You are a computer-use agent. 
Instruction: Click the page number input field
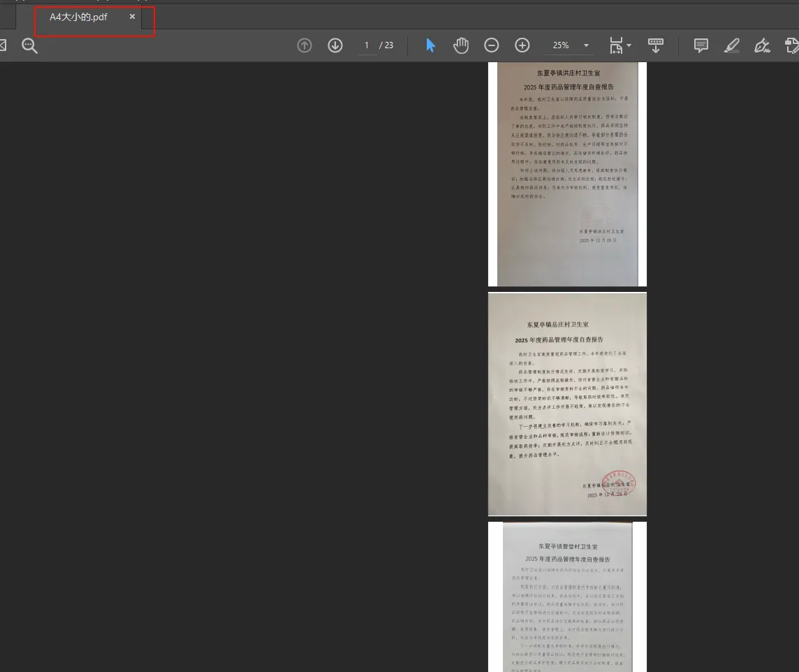pyautogui.click(x=367, y=45)
